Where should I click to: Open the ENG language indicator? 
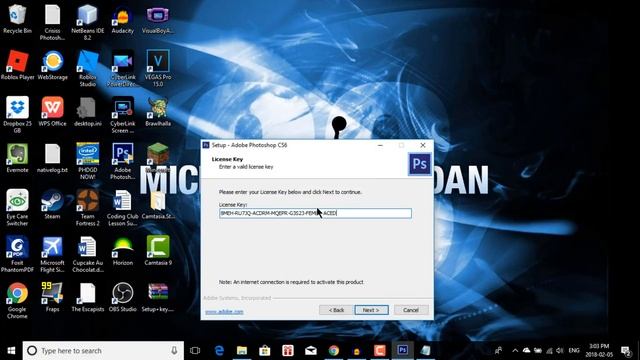coord(574,351)
